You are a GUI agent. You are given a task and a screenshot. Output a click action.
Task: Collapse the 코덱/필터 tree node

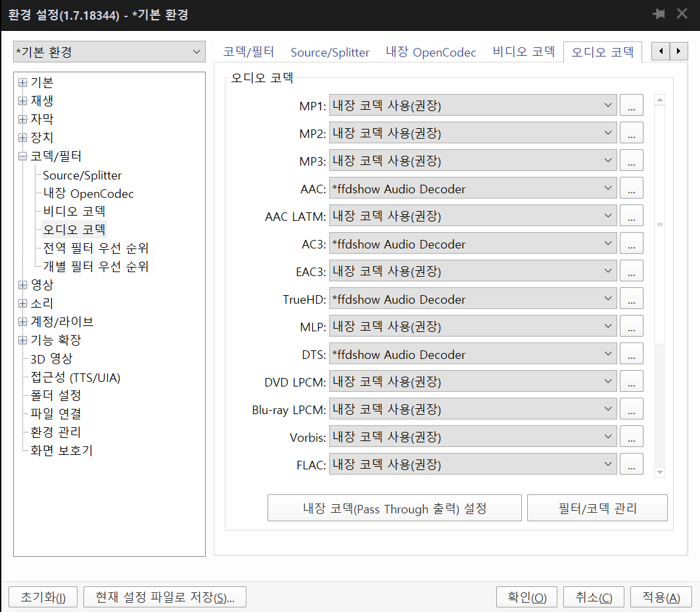coord(23,156)
